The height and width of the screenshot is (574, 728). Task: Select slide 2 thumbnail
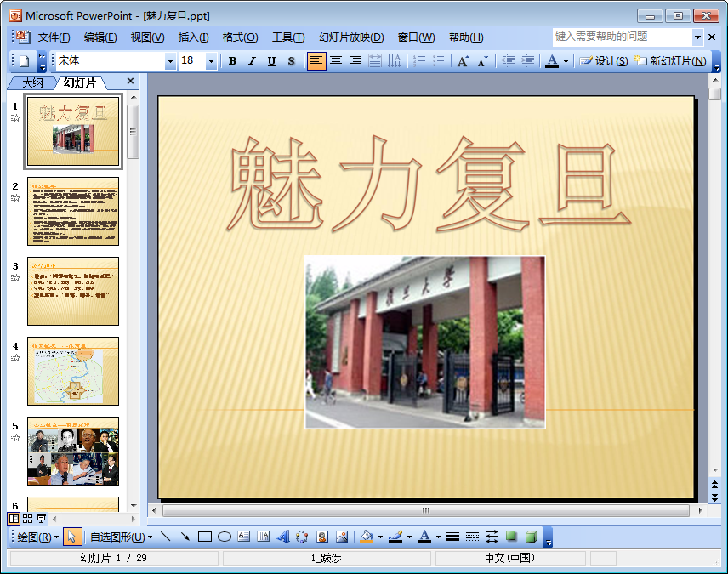coord(73,211)
